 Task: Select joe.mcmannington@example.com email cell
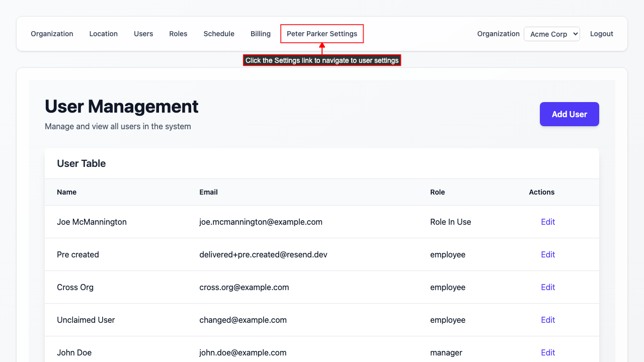point(261,222)
